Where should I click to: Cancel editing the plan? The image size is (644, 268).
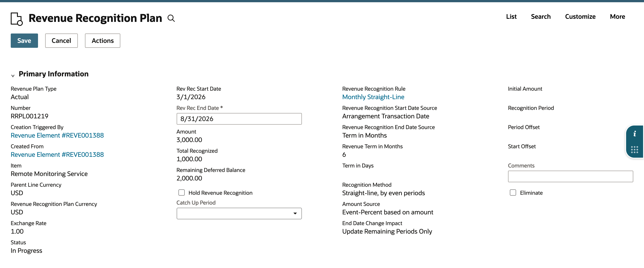(x=61, y=40)
